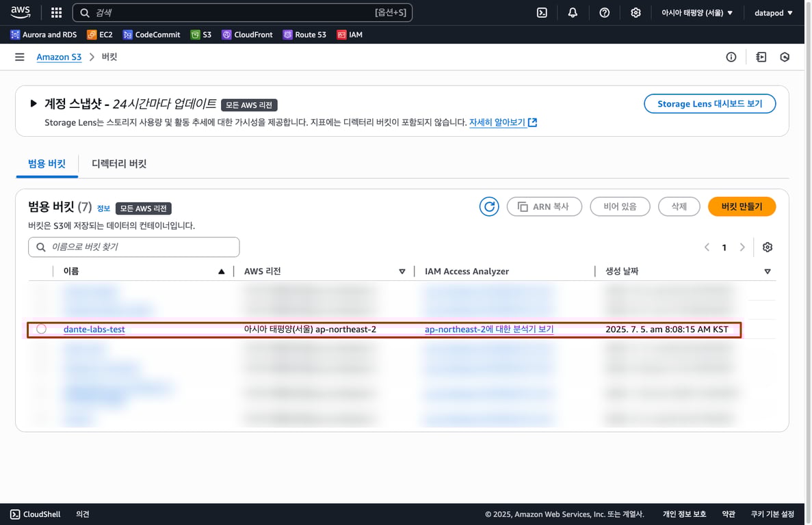The image size is (812, 525).
Task: Open the datapod account menu
Action: [773, 12]
